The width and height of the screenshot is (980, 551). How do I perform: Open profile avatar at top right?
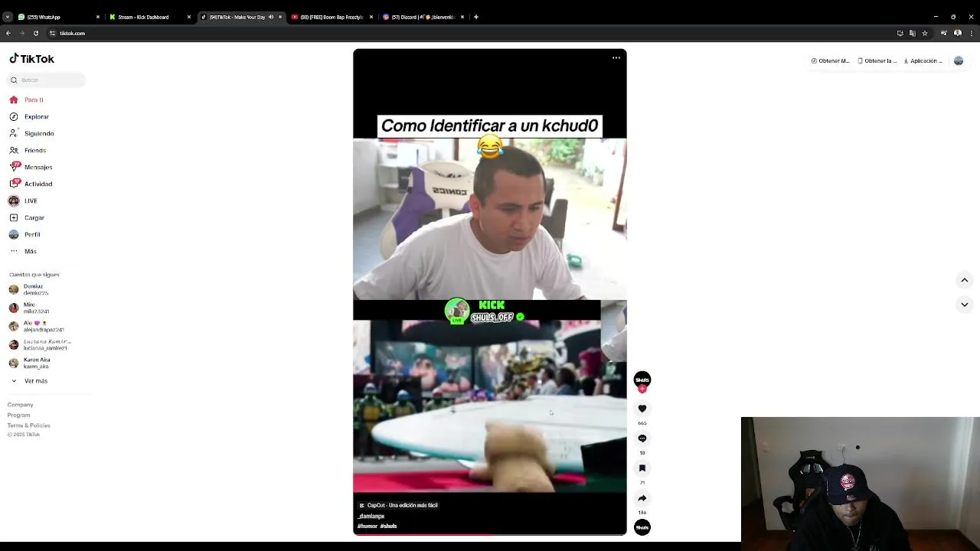pyautogui.click(x=959, y=60)
